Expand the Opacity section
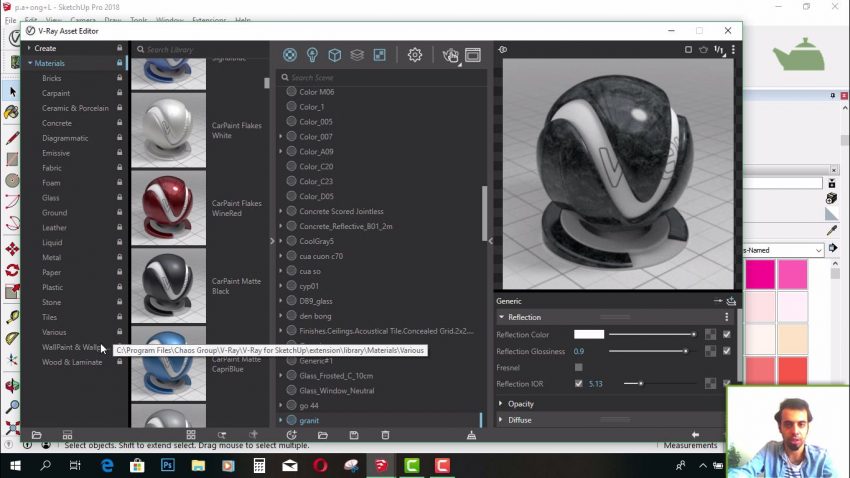 [x=500, y=404]
